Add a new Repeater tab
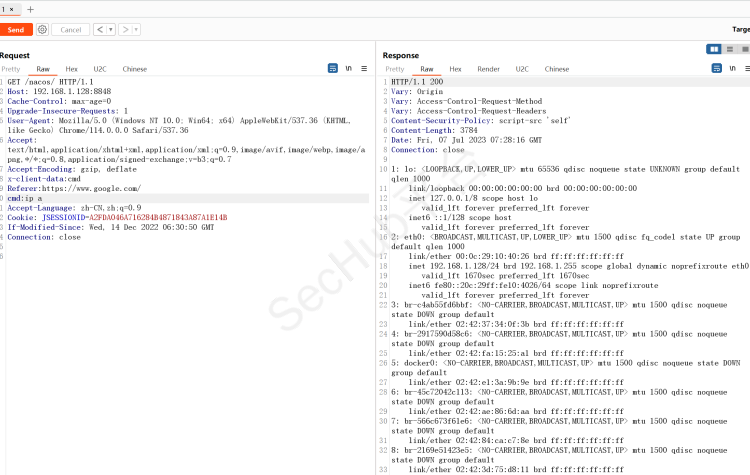750x475 pixels. tap(30, 9)
